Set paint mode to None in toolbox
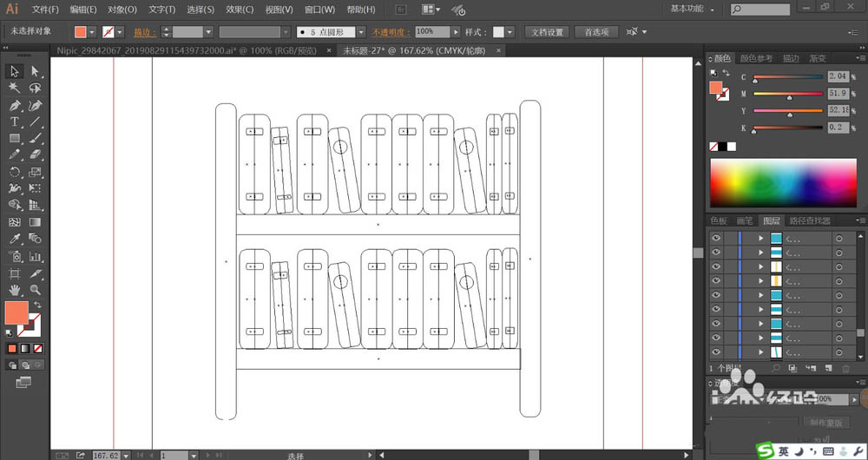 (x=37, y=349)
